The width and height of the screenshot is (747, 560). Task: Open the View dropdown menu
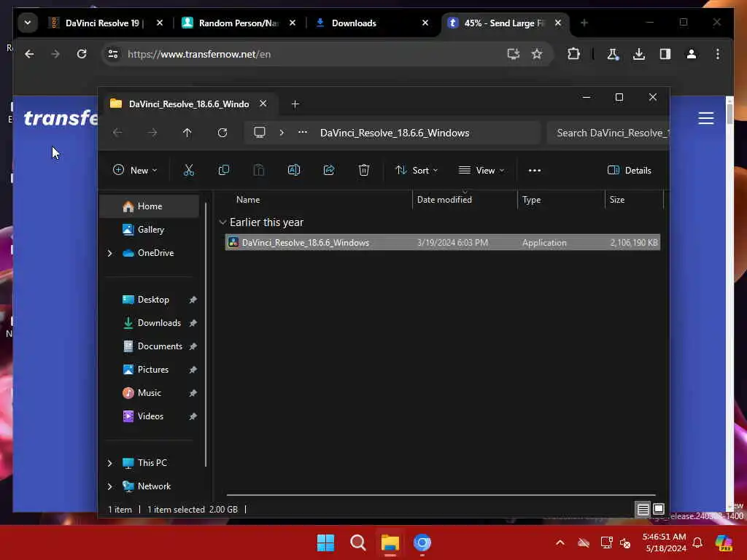click(481, 170)
